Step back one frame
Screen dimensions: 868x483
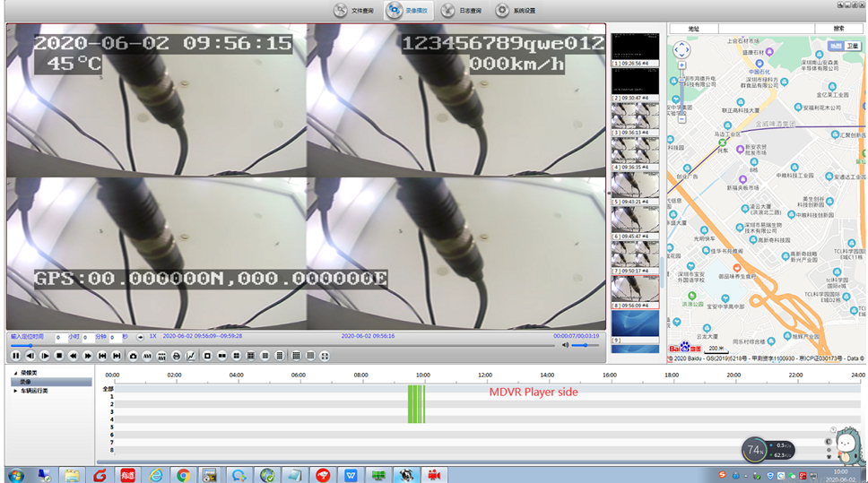click(30, 356)
